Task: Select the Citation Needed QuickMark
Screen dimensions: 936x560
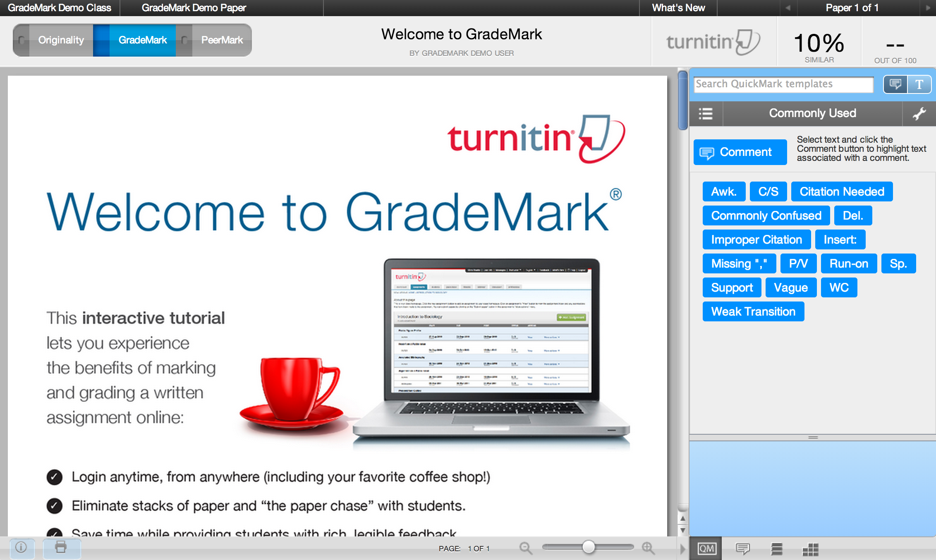Action: [x=842, y=191]
